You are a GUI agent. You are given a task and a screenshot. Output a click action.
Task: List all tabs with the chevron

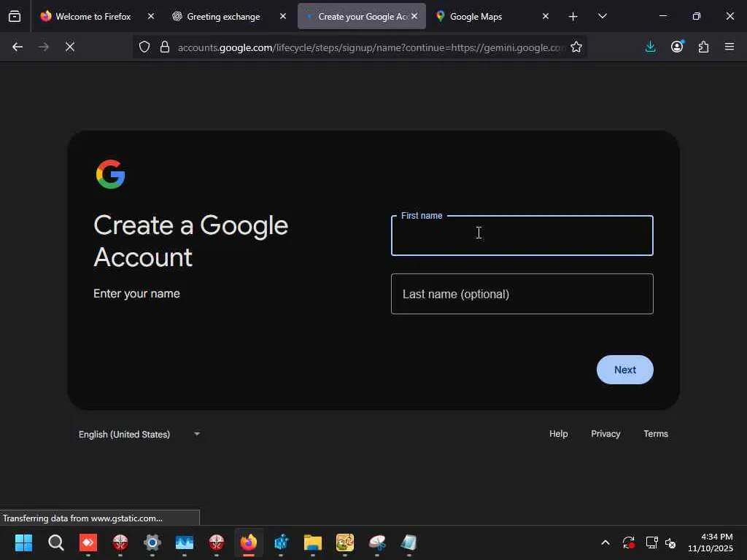[602, 16]
